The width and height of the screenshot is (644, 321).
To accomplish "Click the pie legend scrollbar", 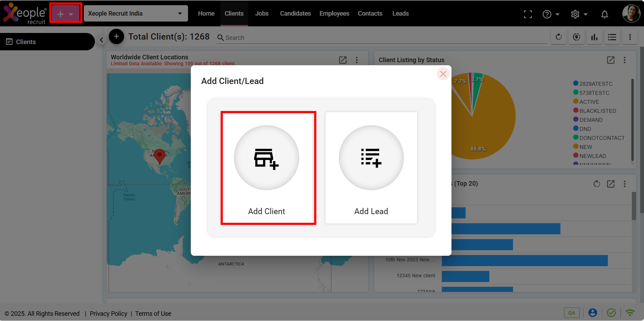I will [633, 120].
